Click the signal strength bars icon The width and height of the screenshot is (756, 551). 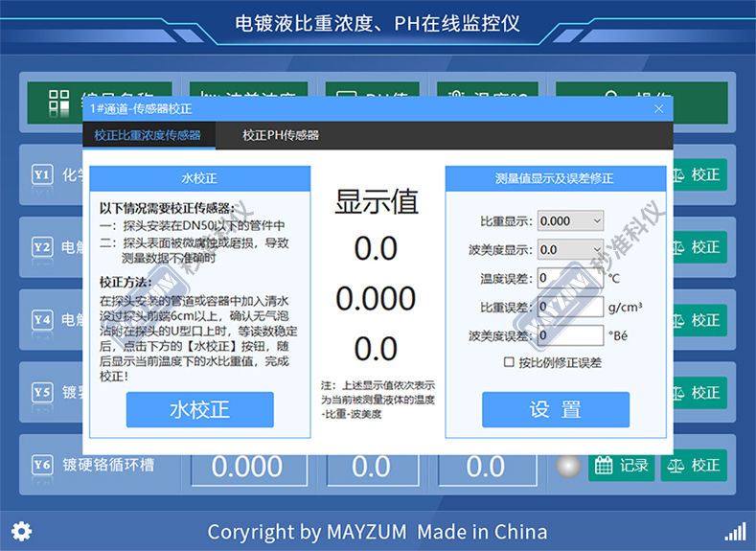pyautogui.click(x=734, y=531)
